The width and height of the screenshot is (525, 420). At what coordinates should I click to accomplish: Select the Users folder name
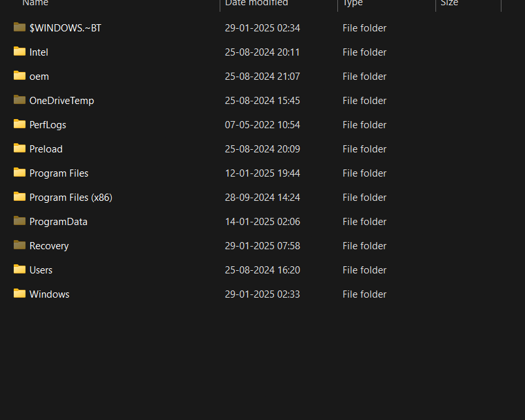pyautogui.click(x=41, y=270)
